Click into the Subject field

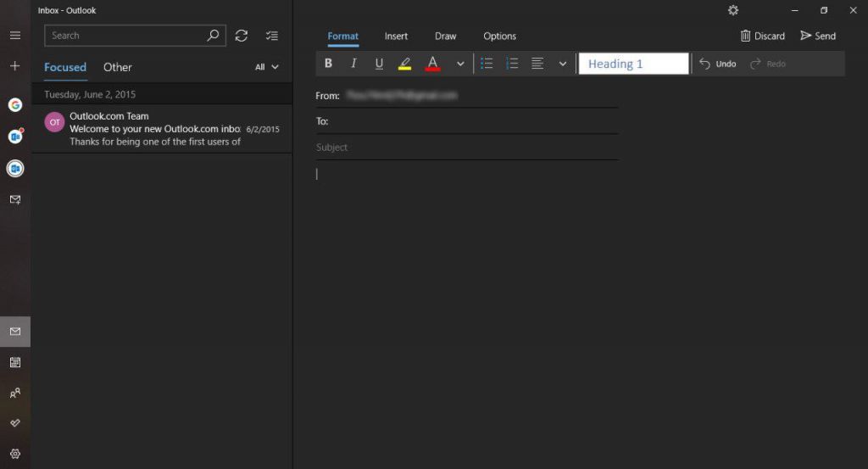tap(466, 148)
